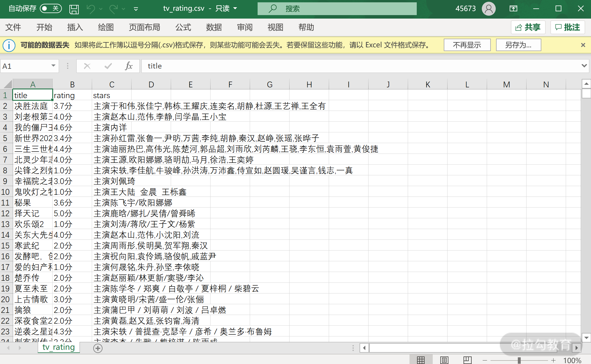The height and width of the screenshot is (364, 591).
Task: Click the Redo arrow icon
Action: [x=113, y=9]
